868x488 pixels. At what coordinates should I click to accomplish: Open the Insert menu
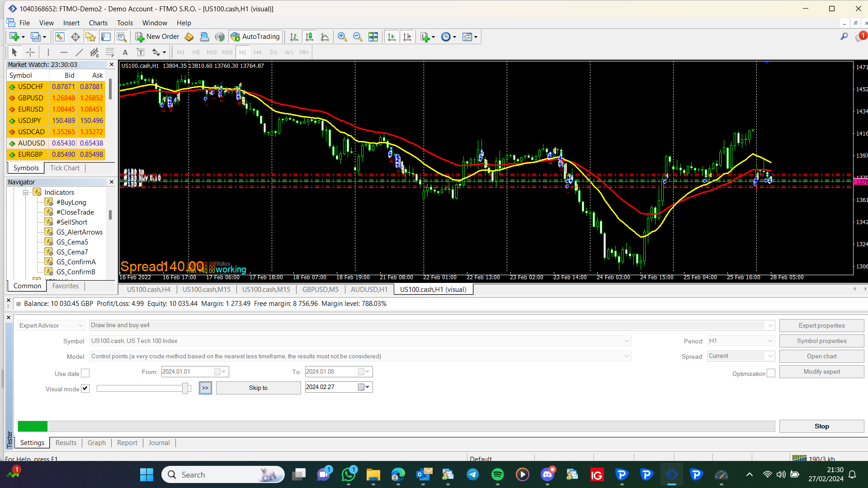[x=71, y=23]
